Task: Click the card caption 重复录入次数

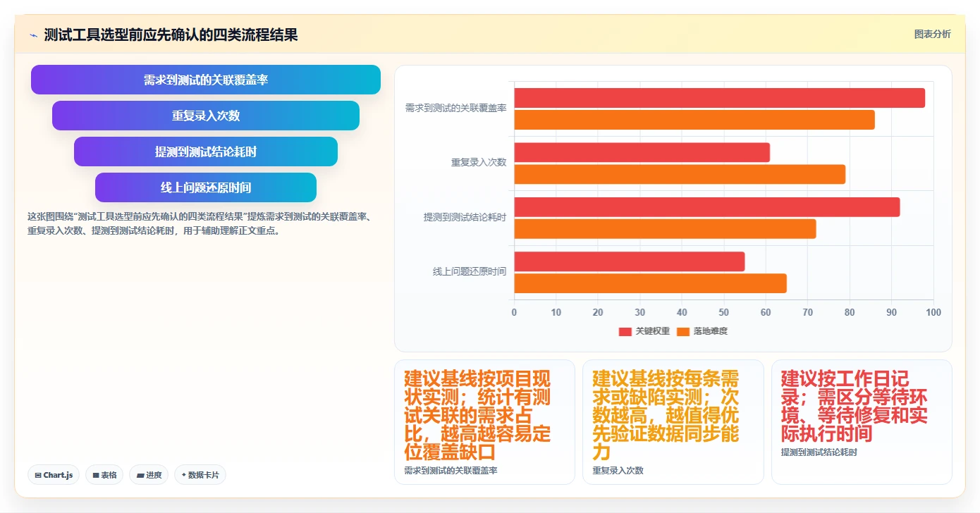Action: coord(618,470)
